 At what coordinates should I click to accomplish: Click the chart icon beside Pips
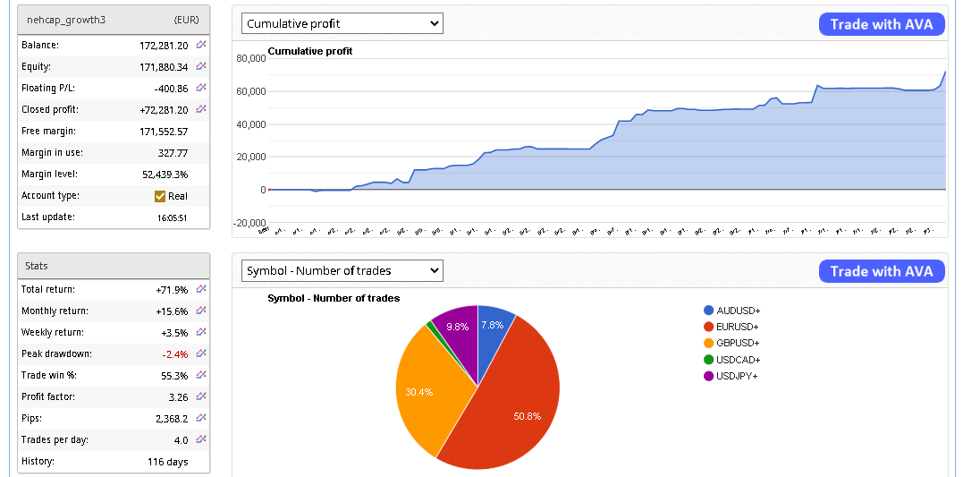(x=201, y=417)
